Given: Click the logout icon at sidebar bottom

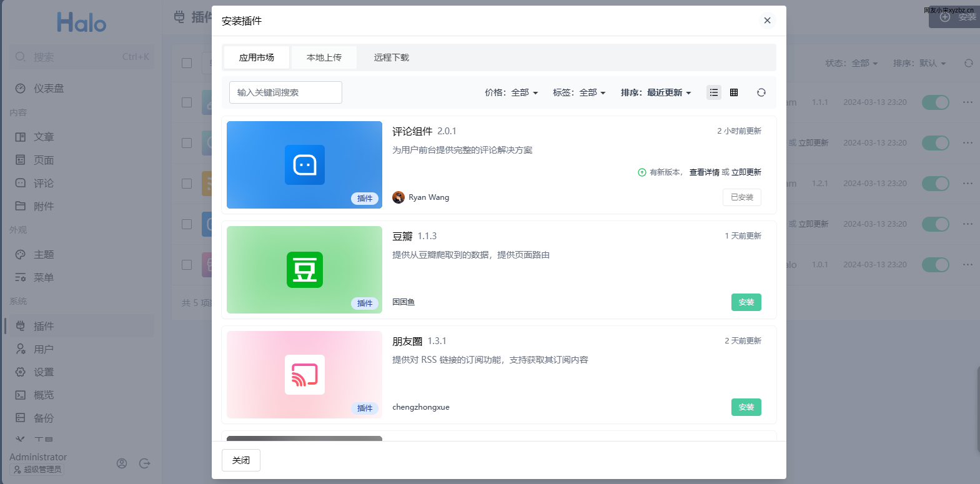Looking at the screenshot, I should 145,463.
